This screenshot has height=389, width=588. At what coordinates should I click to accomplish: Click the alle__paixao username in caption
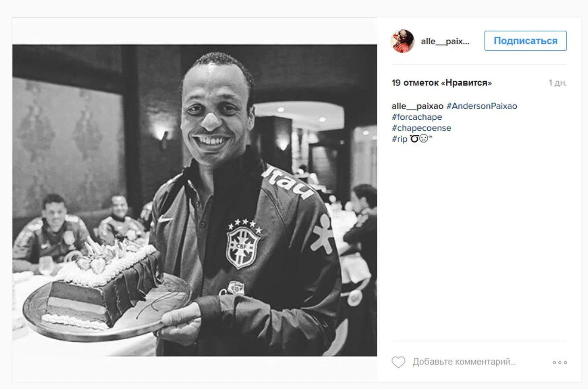[417, 106]
